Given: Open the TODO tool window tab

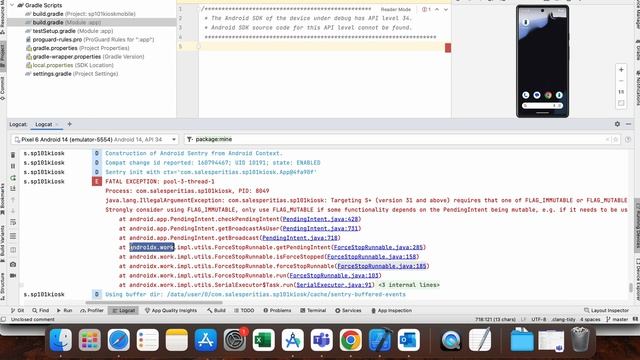Looking at the screenshot, I should (x=244, y=311).
